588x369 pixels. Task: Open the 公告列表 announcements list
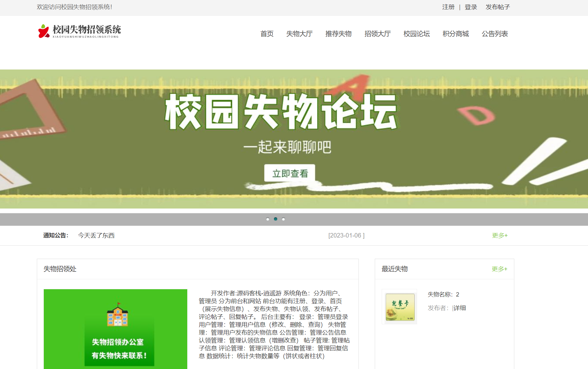tap(494, 34)
